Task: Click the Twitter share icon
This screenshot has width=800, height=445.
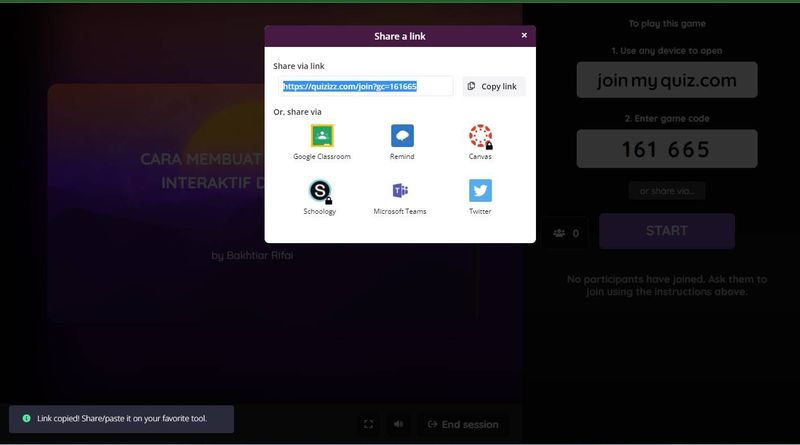Action: (480, 191)
